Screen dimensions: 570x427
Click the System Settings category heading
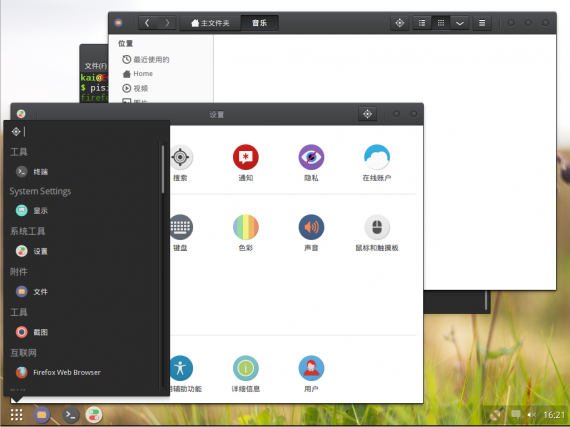point(40,191)
